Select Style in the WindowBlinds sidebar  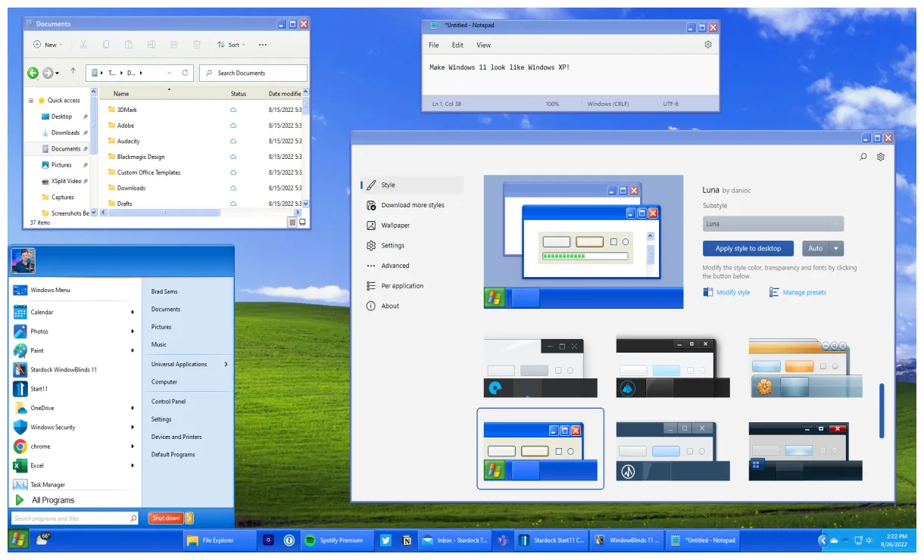click(386, 184)
